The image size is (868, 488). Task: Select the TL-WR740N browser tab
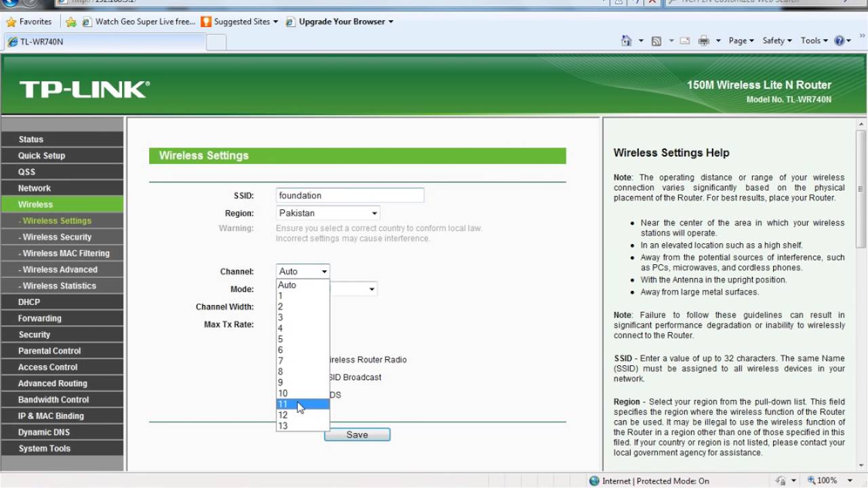(x=104, y=41)
